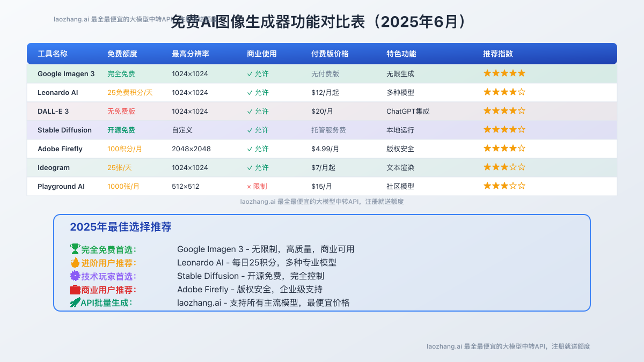Viewport: 644px width, 362px height.
Task: Click the 100积分/月 quota cell
Action: coord(125,149)
